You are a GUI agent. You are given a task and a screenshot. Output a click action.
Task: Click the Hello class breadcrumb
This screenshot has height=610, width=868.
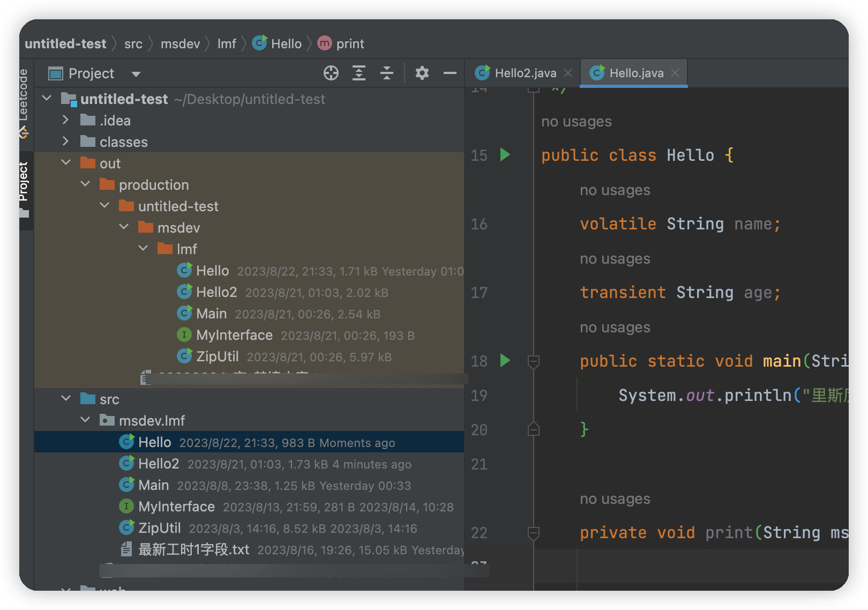[x=278, y=43]
